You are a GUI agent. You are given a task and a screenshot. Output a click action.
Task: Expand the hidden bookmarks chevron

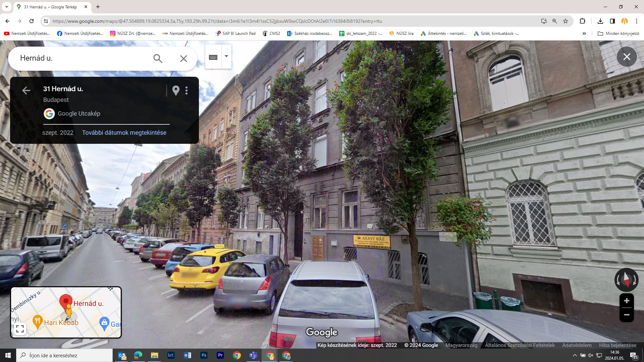coord(584,34)
